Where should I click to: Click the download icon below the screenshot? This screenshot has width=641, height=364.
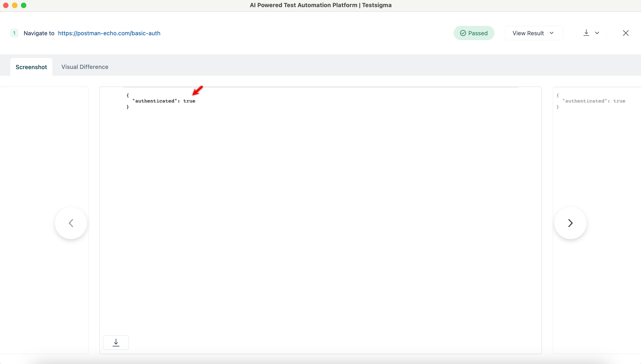(116, 342)
